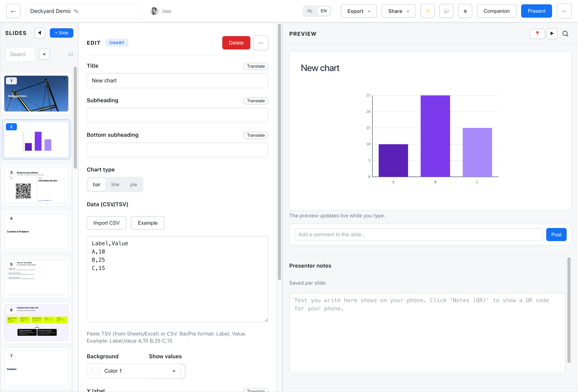This screenshot has height=392, width=578.
Task: Open the settings gear icon
Action: coord(465,11)
